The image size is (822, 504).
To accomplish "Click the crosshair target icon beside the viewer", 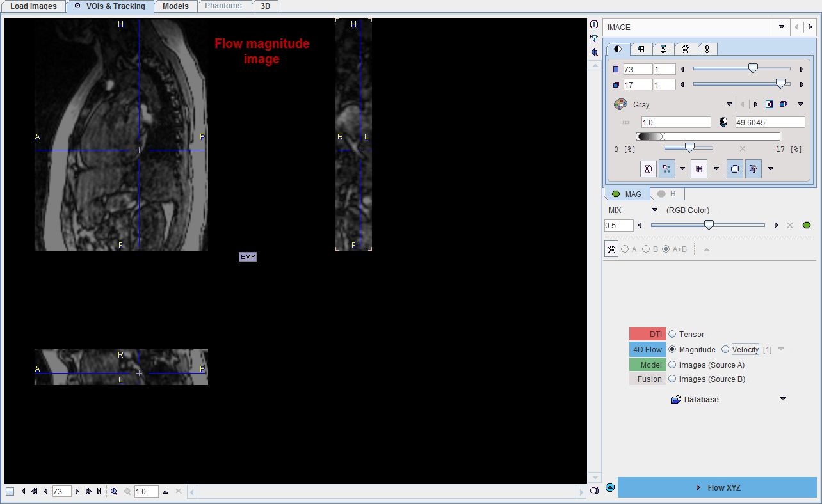I will pyautogui.click(x=594, y=52).
